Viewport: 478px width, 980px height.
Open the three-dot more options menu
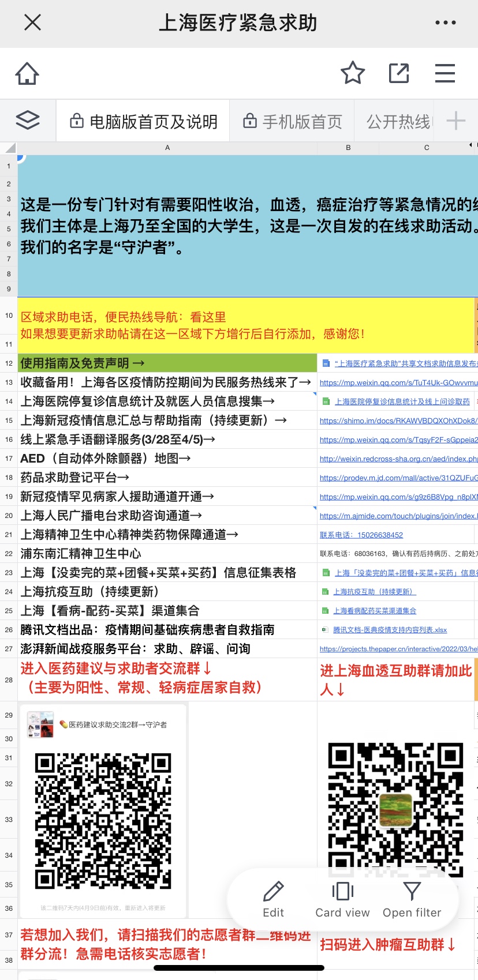[x=445, y=22]
